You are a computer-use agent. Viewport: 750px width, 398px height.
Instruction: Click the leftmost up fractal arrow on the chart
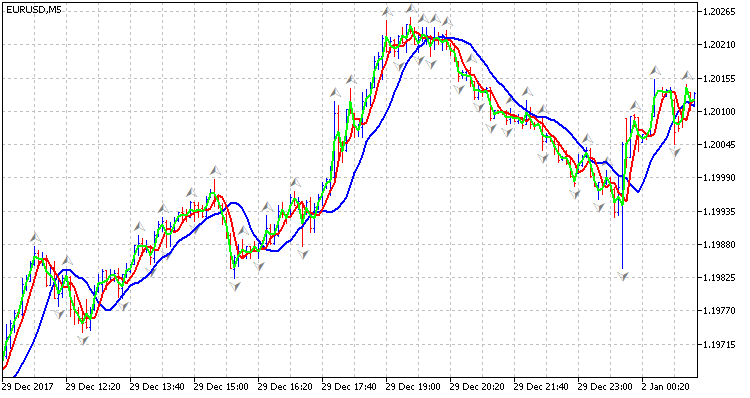click(x=35, y=237)
